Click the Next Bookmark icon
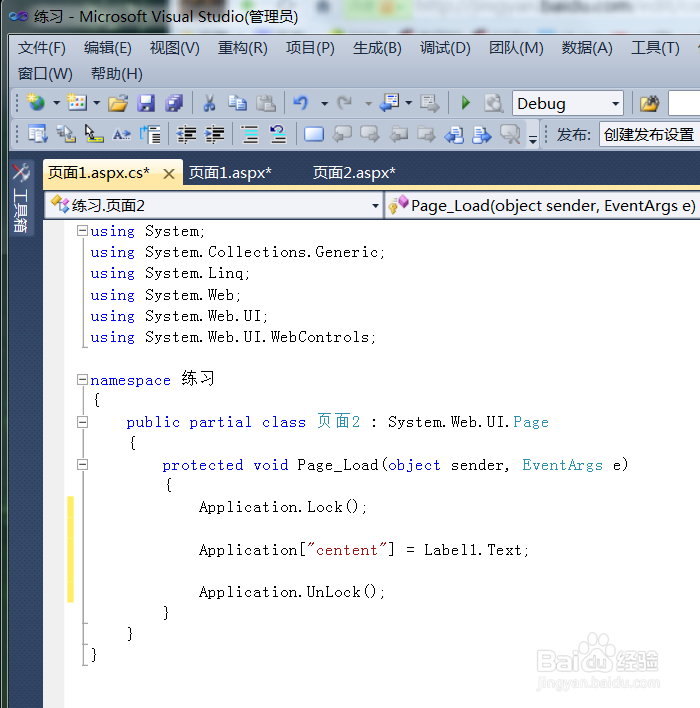This screenshot has width=700, height=708. point(370,134)
